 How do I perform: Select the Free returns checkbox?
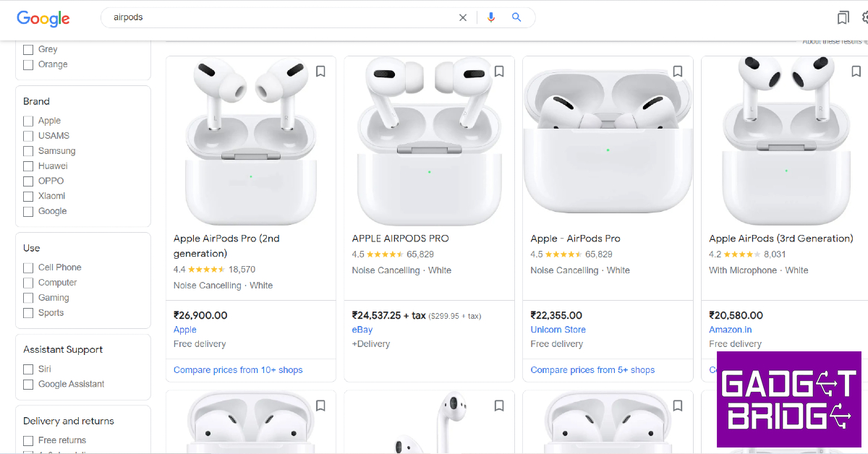click(28, 440)
